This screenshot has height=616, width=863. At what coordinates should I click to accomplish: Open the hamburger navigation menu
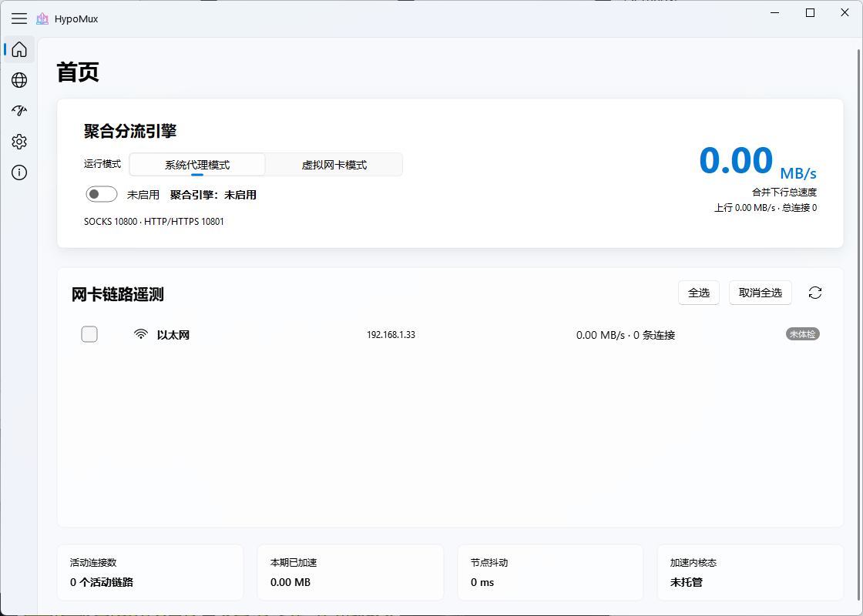(x=19, y=18)
